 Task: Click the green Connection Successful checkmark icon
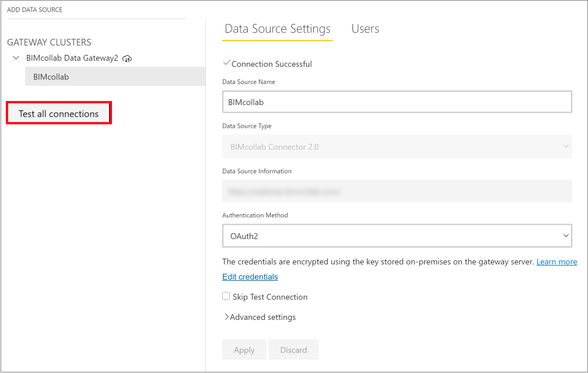point(226,62)
